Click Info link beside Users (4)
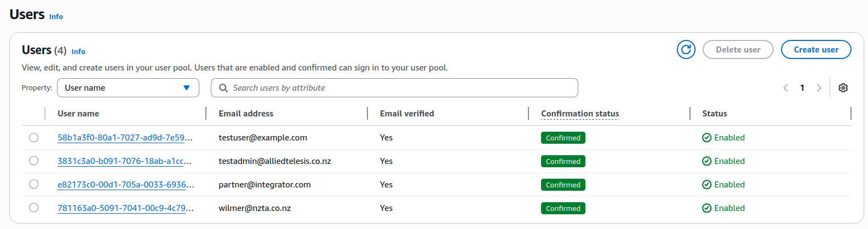The image size is (868, 229). 78,52
